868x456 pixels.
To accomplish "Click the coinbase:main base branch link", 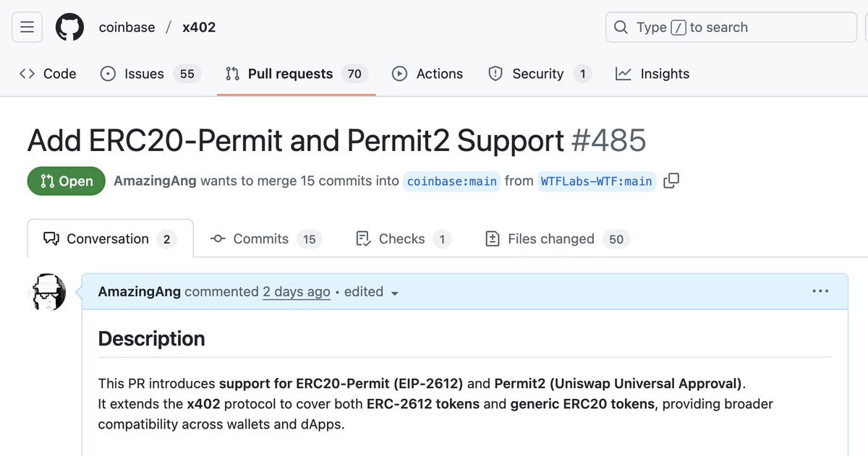I will [452, 181].
